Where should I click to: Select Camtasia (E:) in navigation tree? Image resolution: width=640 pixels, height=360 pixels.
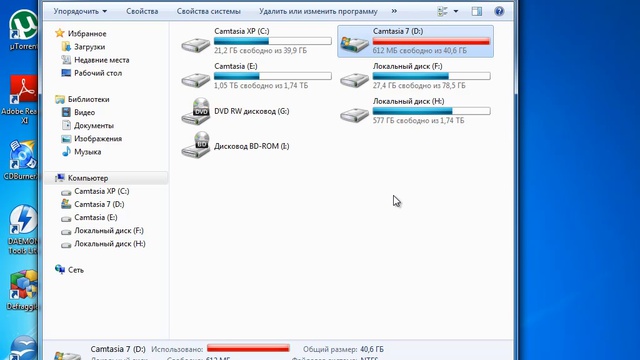tap(96, 217)
